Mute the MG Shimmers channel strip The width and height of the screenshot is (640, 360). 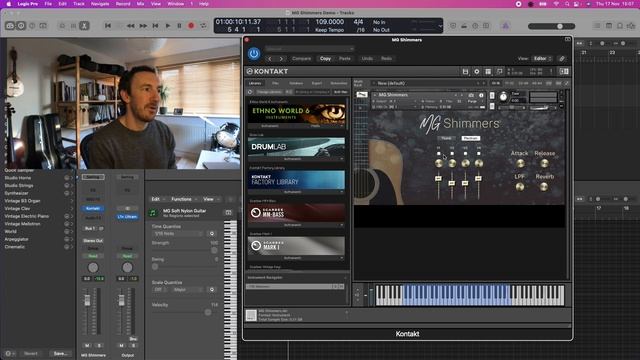pos(87,346)
